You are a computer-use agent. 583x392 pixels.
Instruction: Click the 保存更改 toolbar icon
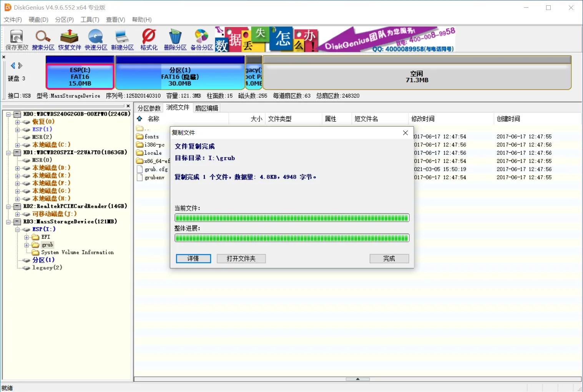pyautogui.click(x=16, y=38)
